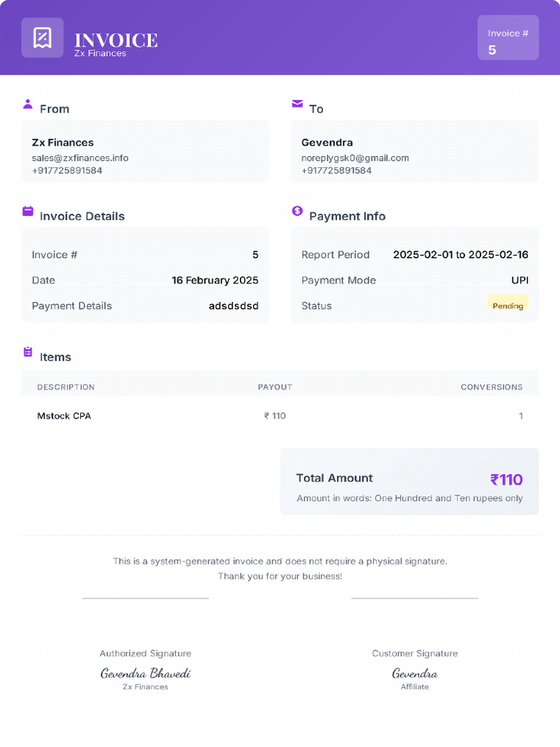Click the clipboard icon beside Items
Screen dimensions: 560x747
[28, 352]
